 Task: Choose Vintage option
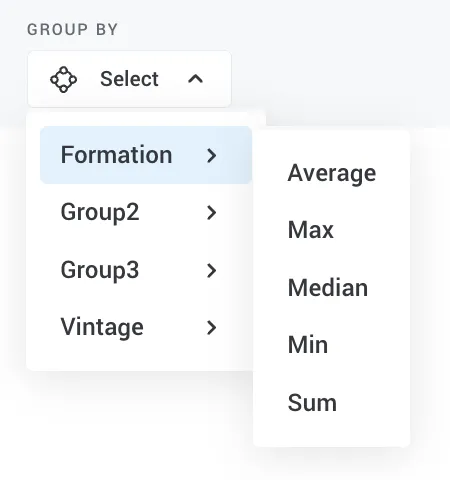coord(146,327)
